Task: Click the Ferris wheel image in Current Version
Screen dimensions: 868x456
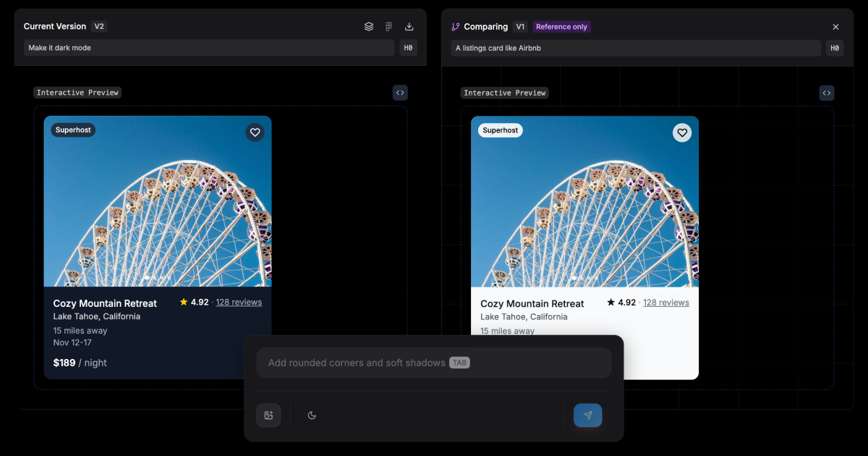Action: coord(158,201)
